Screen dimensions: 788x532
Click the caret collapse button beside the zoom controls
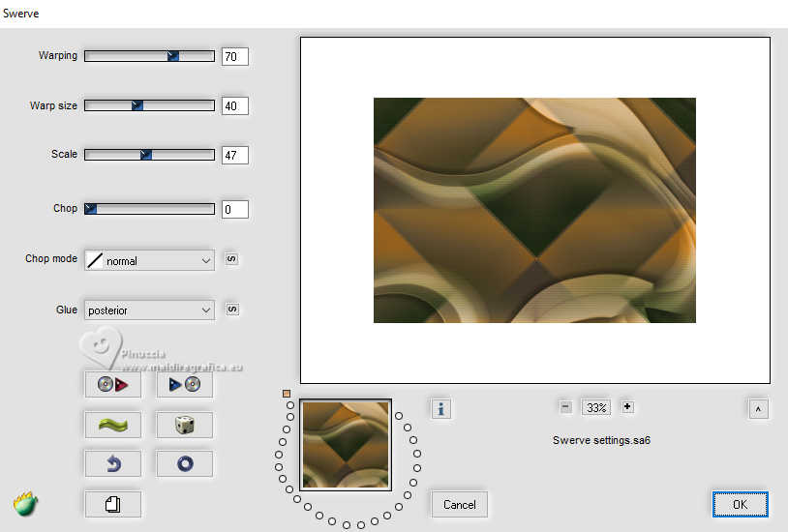pos(758,409)
